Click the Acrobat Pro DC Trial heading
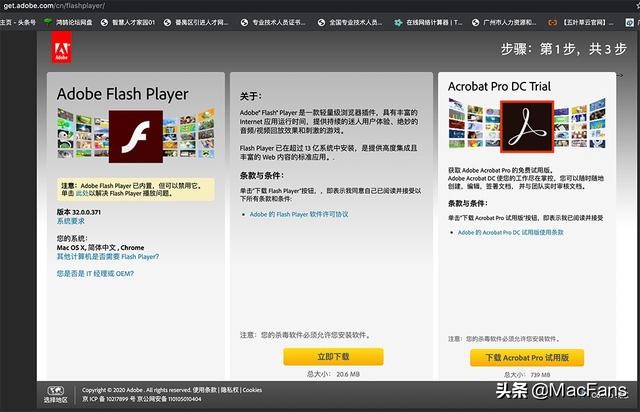 499,87
